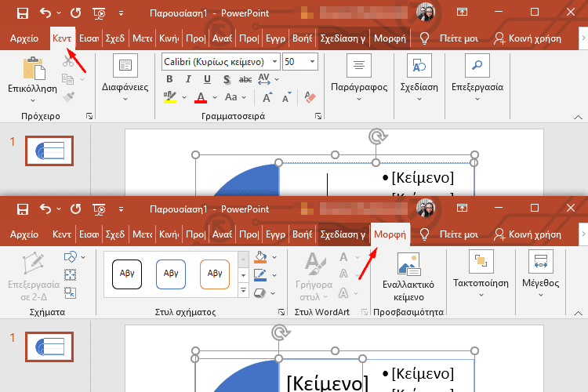Click the decrease font size icon

tap(286, 97)
